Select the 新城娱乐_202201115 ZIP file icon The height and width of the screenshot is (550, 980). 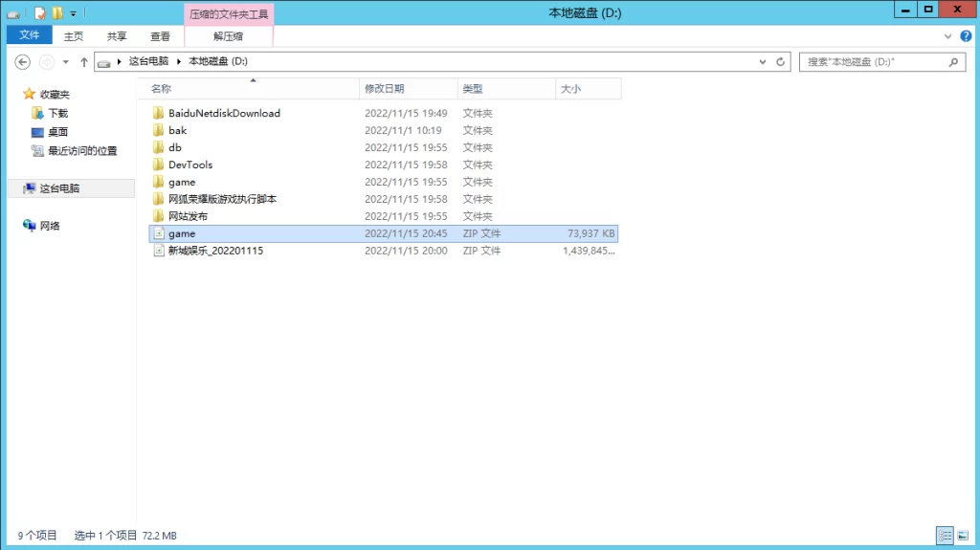coord(159,251)
